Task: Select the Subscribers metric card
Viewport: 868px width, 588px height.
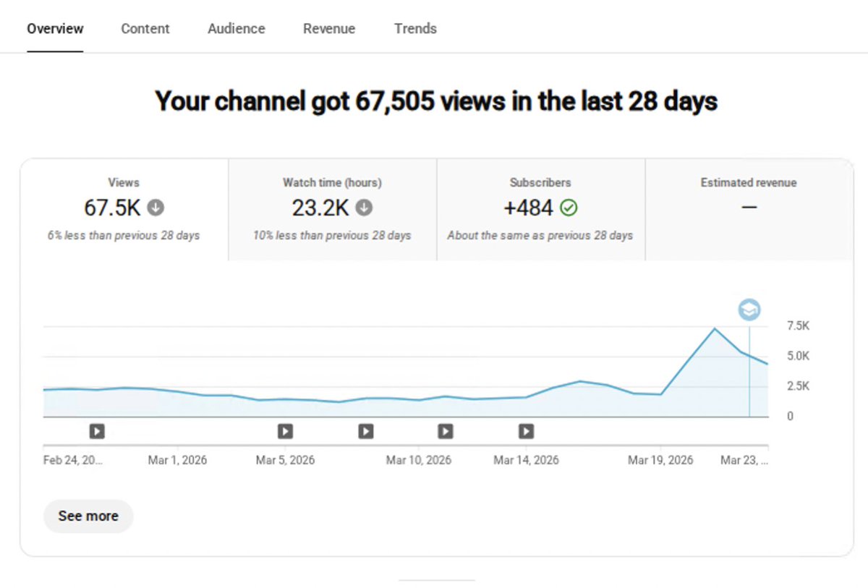Action: (541, 210)
